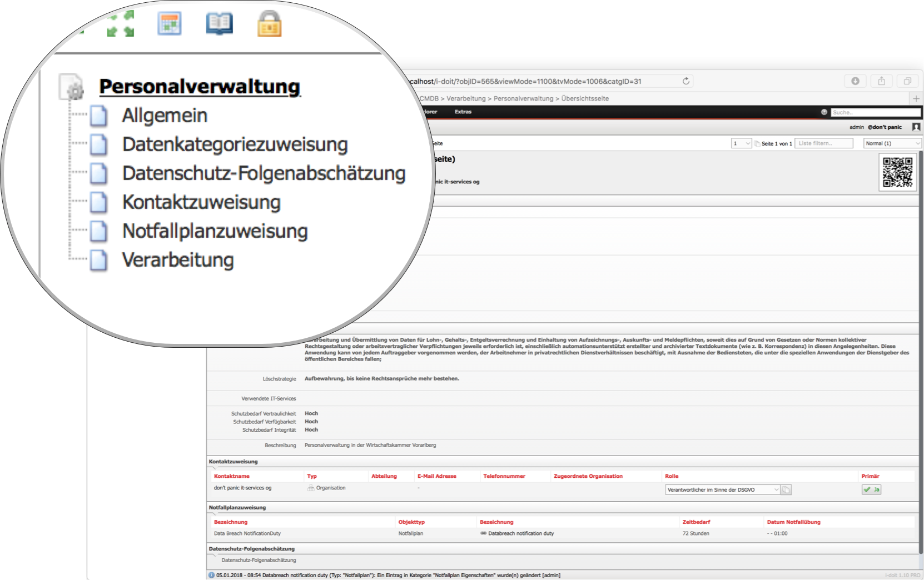Click the calendar icon in the toolbar
The image size is (924, 580).
click(x=170, y=23)
